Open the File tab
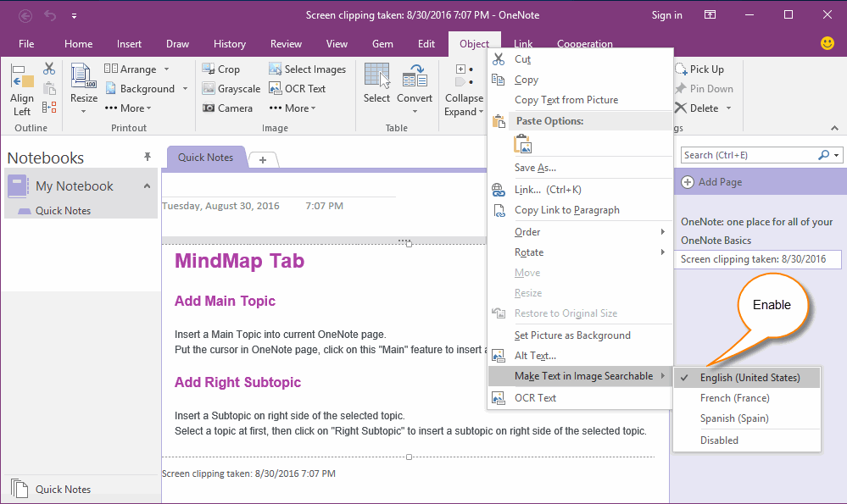This screenshot has height=504, width=847. click(x=26, y=44)
